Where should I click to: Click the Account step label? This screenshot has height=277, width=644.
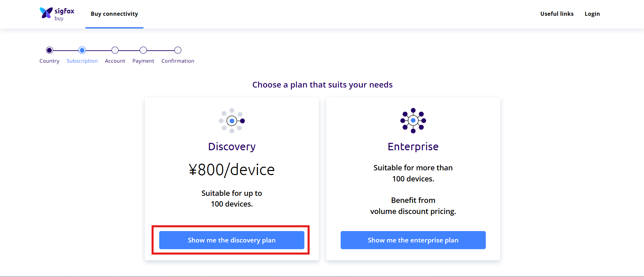(115, 61)
